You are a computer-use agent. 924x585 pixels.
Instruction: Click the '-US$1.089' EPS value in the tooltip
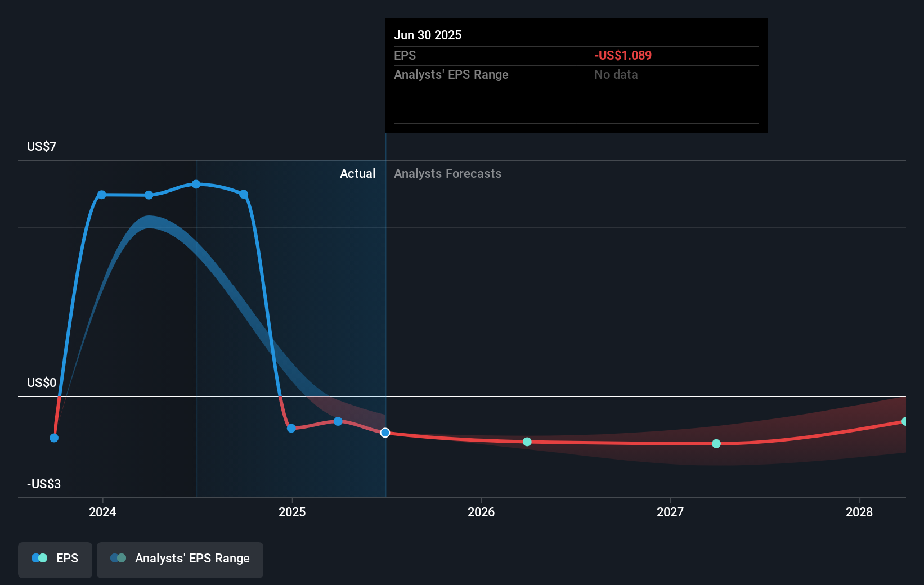[623, 55]
